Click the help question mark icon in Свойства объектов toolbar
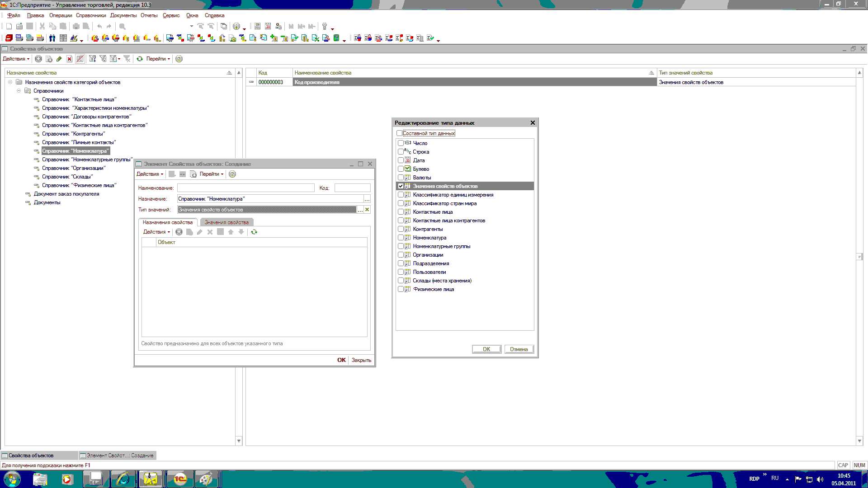Viewport: 868px width, 488px height. [x=179, y=59]
